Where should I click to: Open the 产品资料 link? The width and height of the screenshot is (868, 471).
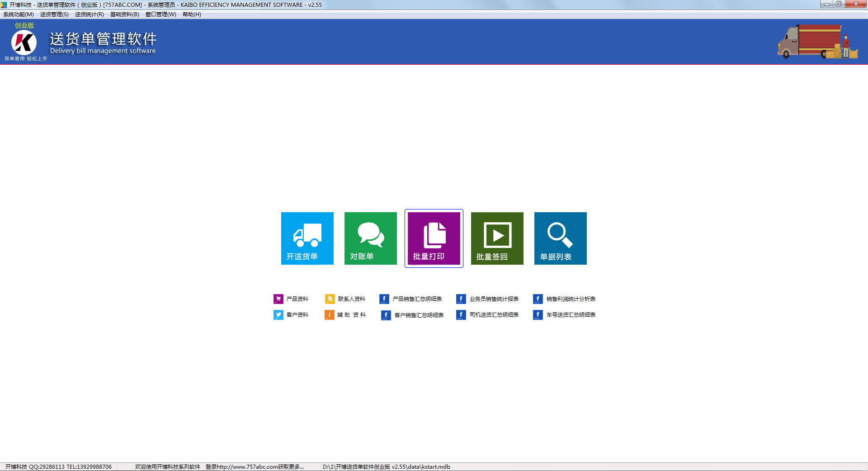point(297,299)
